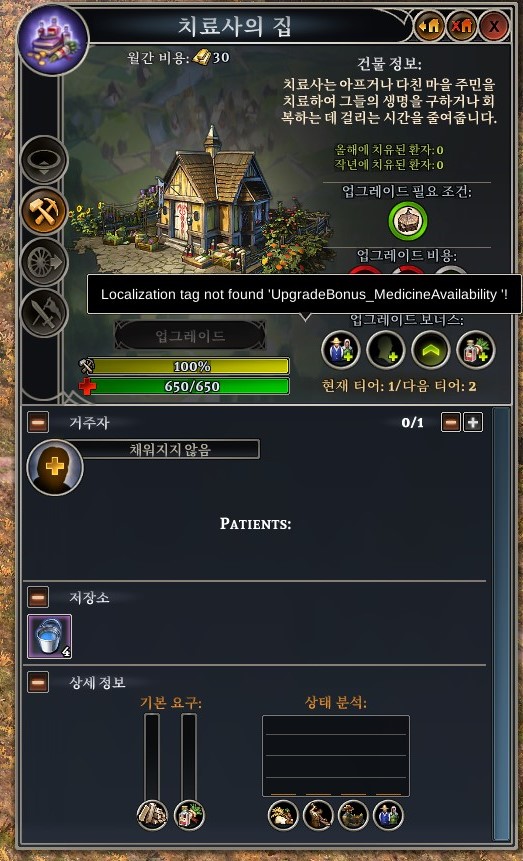Screen dimensions: 523x861
Task: Click the firewood basic need icon
Action: coord(152,815)
